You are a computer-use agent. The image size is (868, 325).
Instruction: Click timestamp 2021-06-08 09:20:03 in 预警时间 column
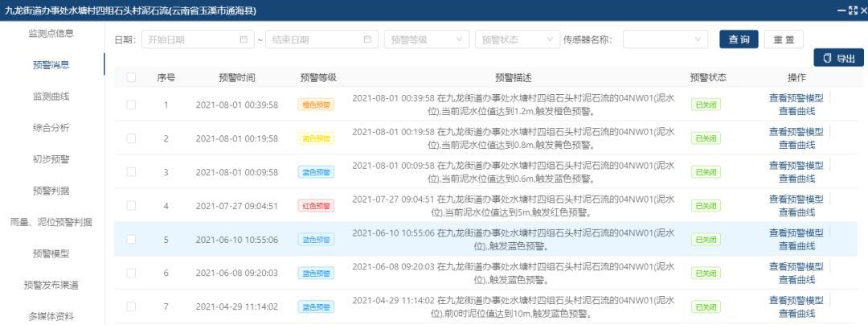pos(237,273)
